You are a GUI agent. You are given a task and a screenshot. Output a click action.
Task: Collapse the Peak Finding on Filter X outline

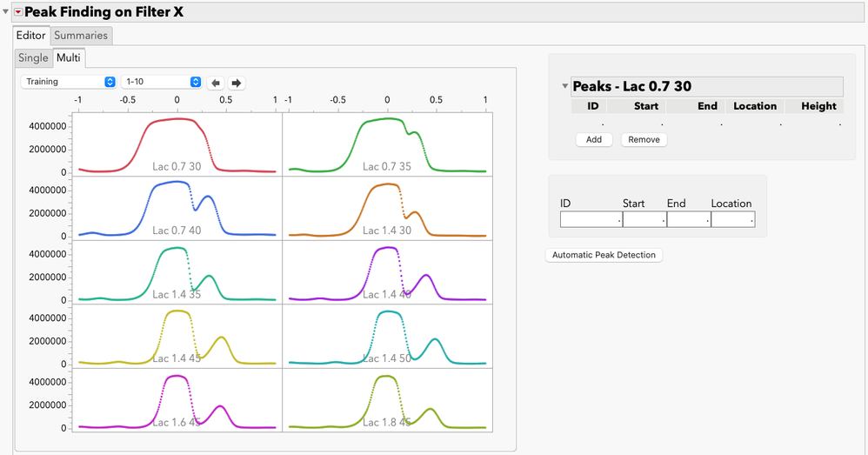coord(7,12)
